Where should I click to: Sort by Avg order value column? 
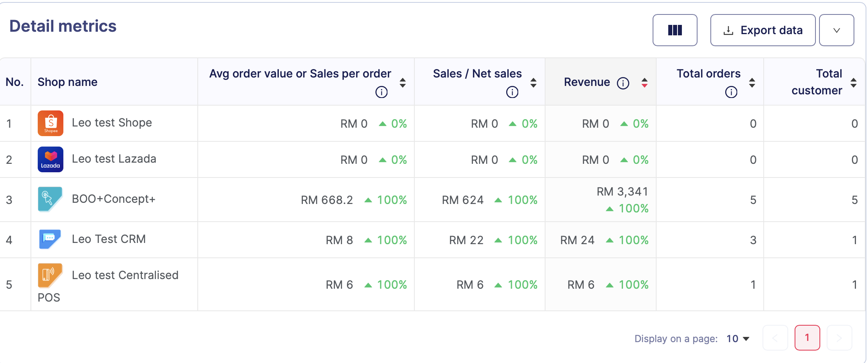pos(403,83)
